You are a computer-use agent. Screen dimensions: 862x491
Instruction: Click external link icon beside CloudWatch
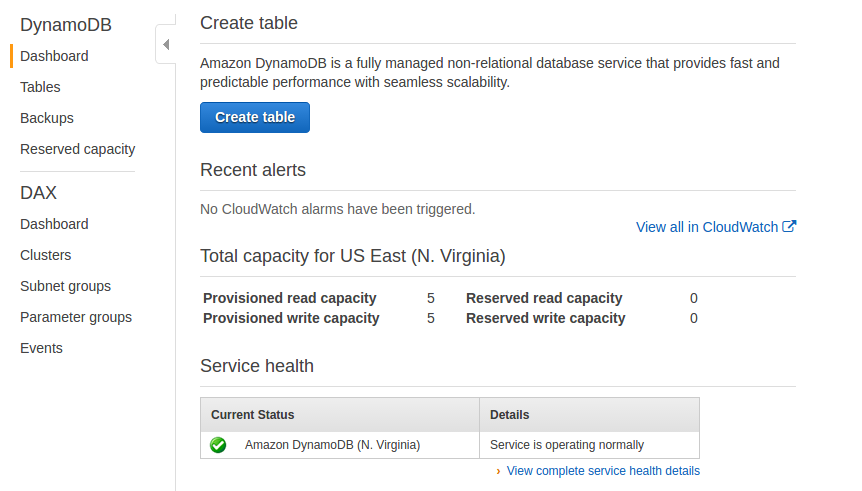coord(789,227)
